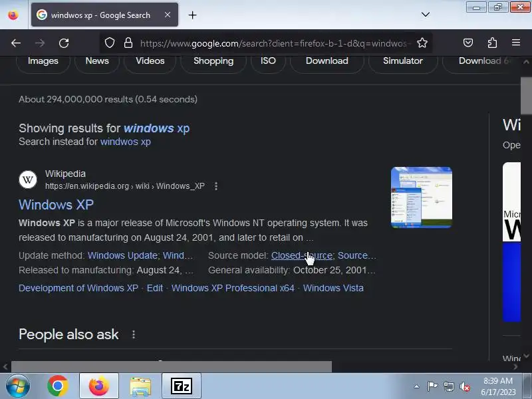Click the Wikipedia W favicon

pyautogui.click(x=28, y=179)
